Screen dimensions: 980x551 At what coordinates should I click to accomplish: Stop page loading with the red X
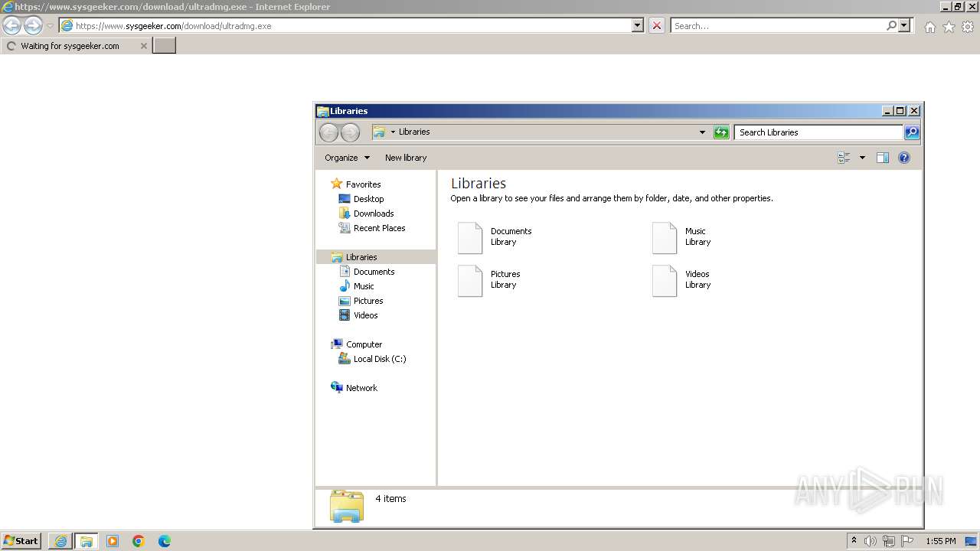click(x=657, y=25)
